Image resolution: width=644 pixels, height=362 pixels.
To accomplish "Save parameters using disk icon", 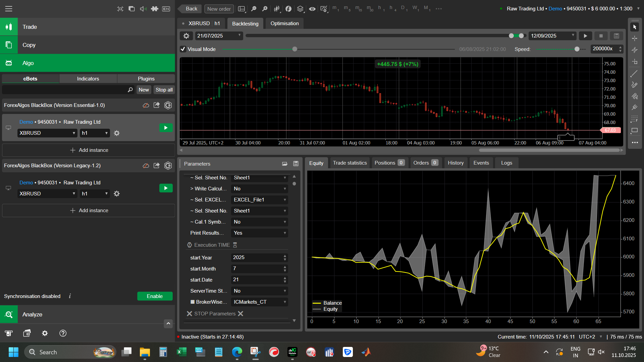I will (x=296, y=164).
